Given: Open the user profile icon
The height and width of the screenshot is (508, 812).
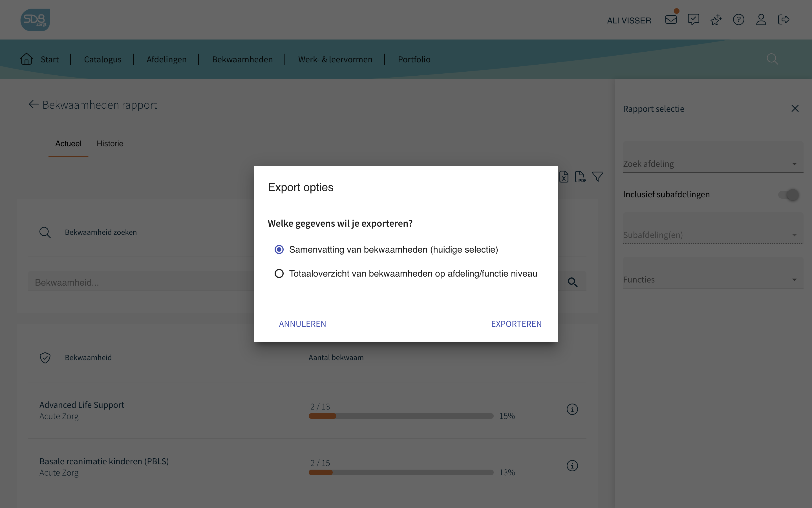Looking at the screenshot, I should coord(761,20).
